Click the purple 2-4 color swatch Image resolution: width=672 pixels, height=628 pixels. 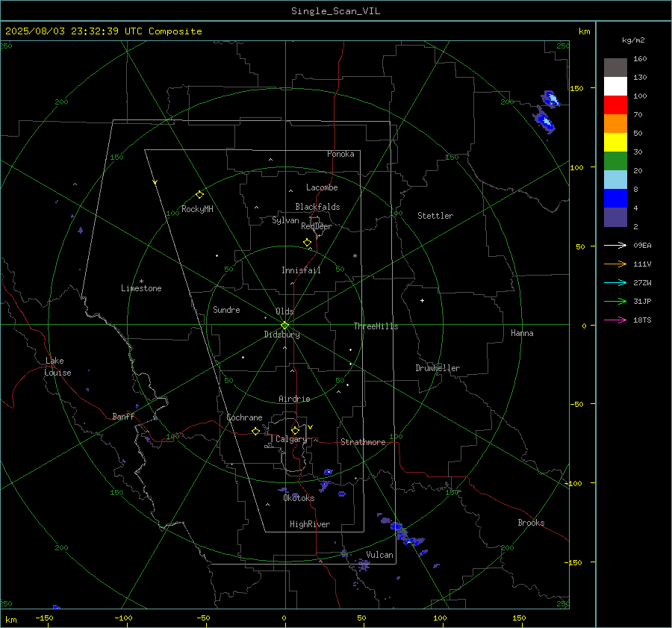click(615, 217)
